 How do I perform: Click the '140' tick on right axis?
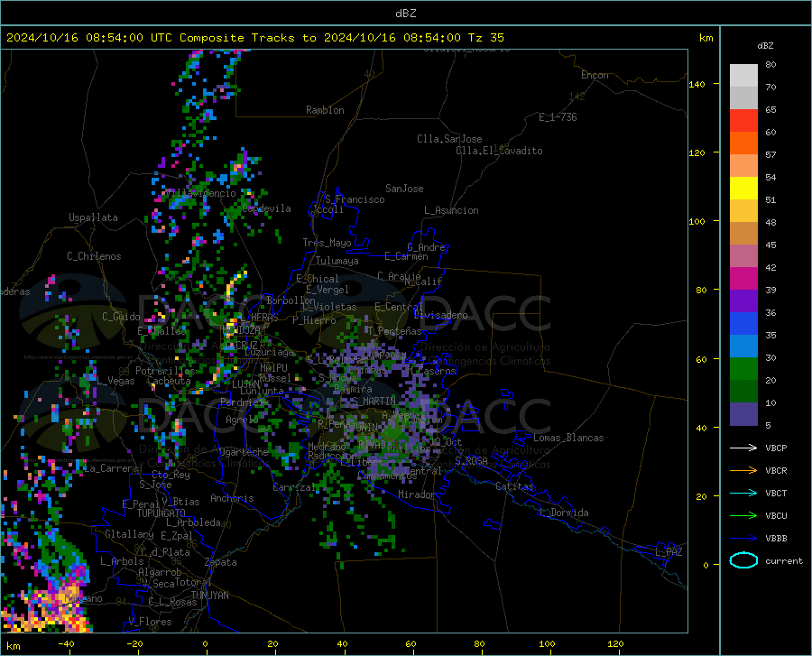click(x=697, y=84)
